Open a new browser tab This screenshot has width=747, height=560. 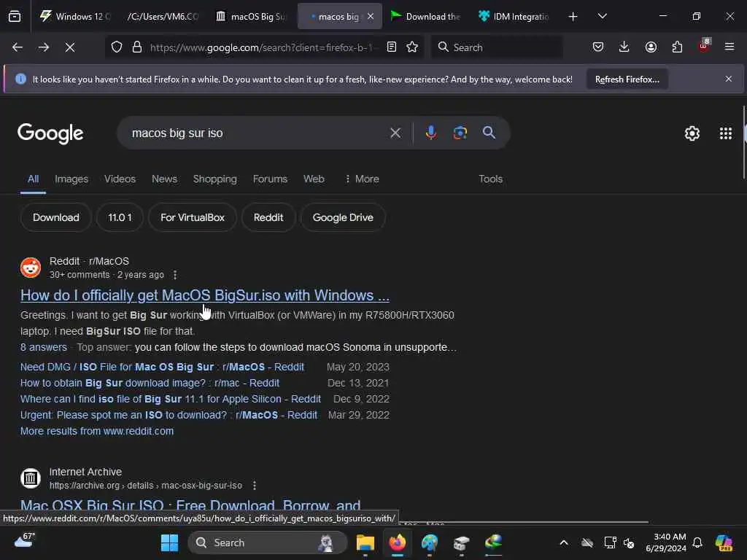pyautogui.click(x=573, y=17)
